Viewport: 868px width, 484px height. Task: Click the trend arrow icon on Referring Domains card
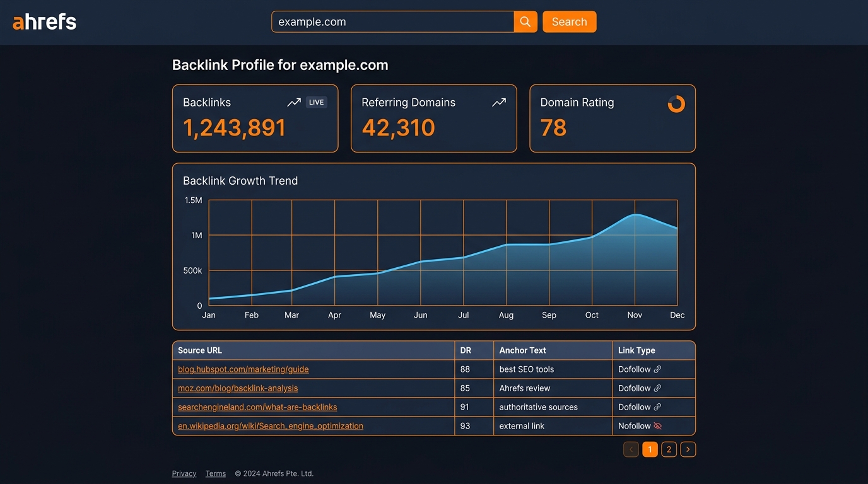coord(499,102)
